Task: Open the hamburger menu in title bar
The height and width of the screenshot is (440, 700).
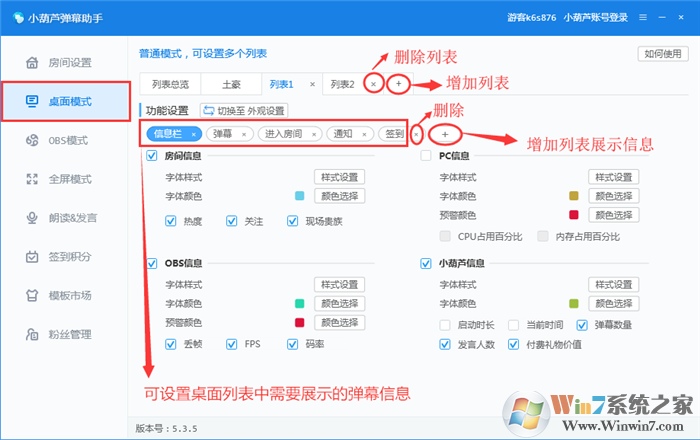Action: tap(643, 17)
